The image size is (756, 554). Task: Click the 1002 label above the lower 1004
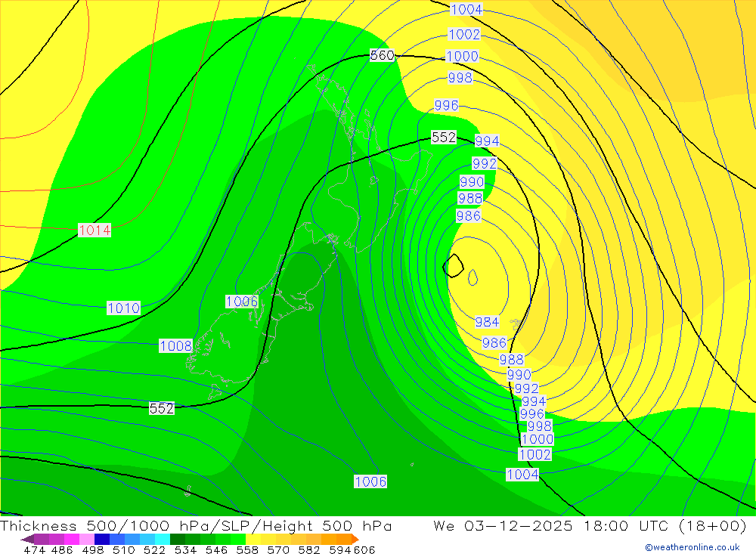534,454
